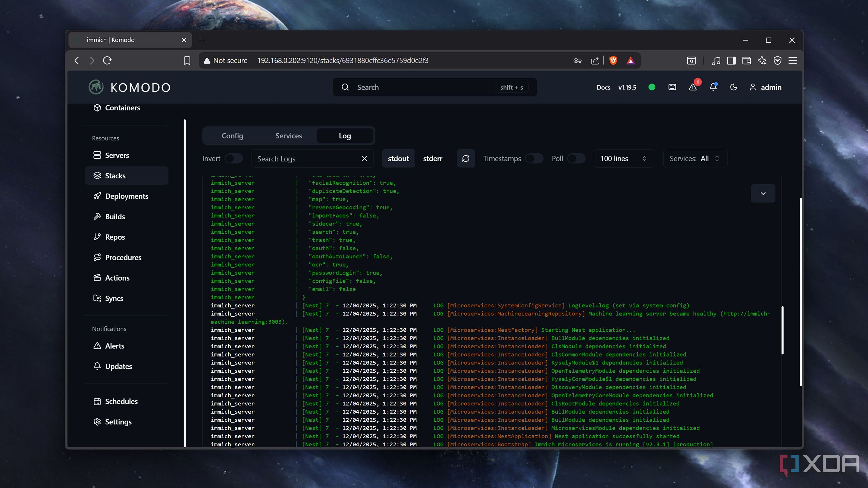Click the refresh logs icon button
Screen dimensions: 868x488
pos(466,159)
